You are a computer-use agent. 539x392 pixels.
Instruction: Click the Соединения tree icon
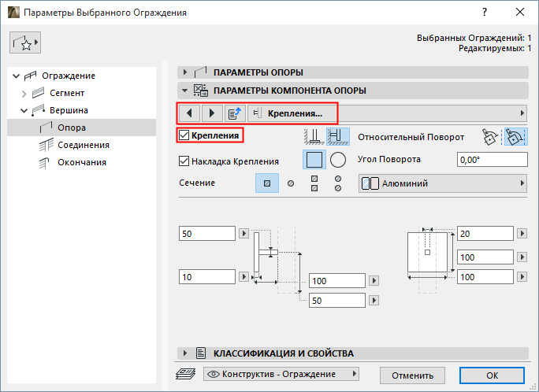[x=46, y=145]
